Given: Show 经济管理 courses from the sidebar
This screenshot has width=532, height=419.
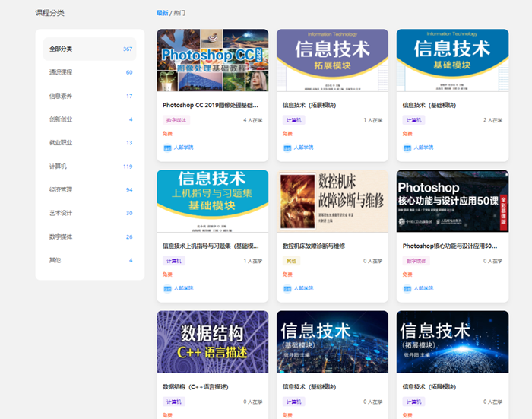Looking at the screenshot, I should pos(90,190).
